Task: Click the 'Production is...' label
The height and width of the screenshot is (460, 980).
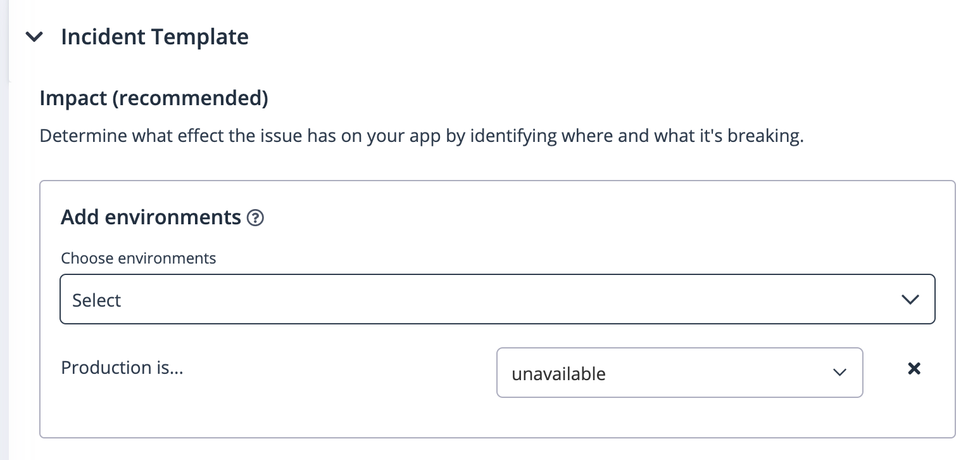Action: click(122, 367)
